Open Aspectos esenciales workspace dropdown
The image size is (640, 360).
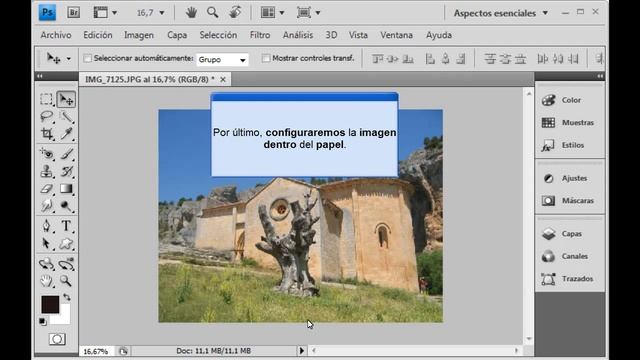(501, 13)
